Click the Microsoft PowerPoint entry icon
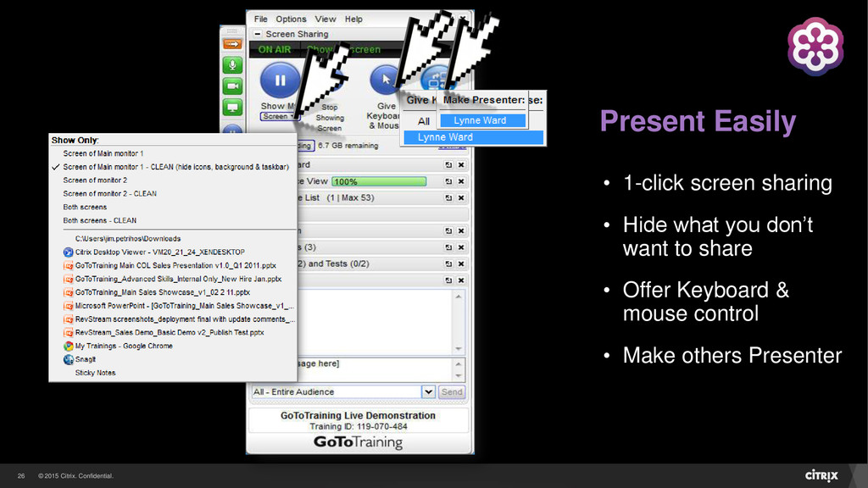This screenshot has height=488, width=868. pos(68,305)
